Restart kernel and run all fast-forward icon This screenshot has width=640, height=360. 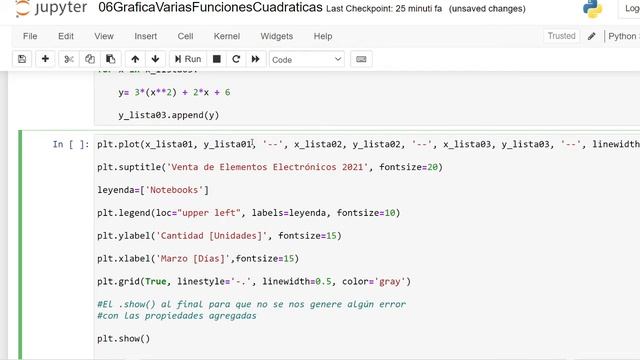tap(256, 59)
